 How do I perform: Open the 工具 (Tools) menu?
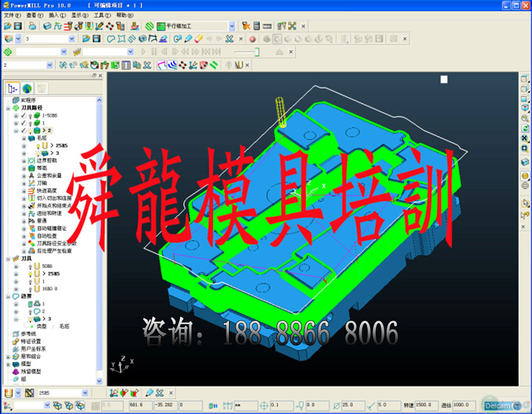(102, 15)
